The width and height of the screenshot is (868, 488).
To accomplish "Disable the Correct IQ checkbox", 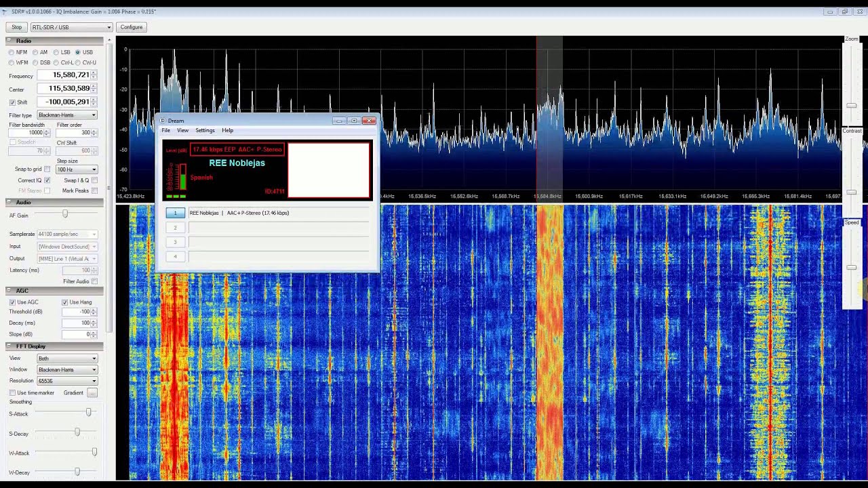I will point(47,180).
